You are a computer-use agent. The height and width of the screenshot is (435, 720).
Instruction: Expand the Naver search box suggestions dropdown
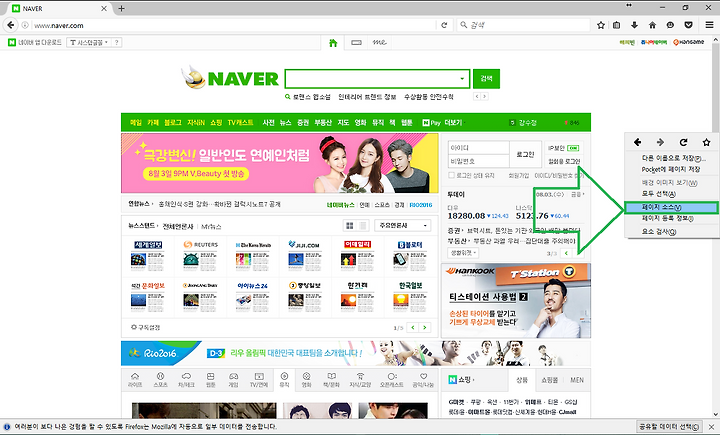pyautogui.click(x=462, y=79)
